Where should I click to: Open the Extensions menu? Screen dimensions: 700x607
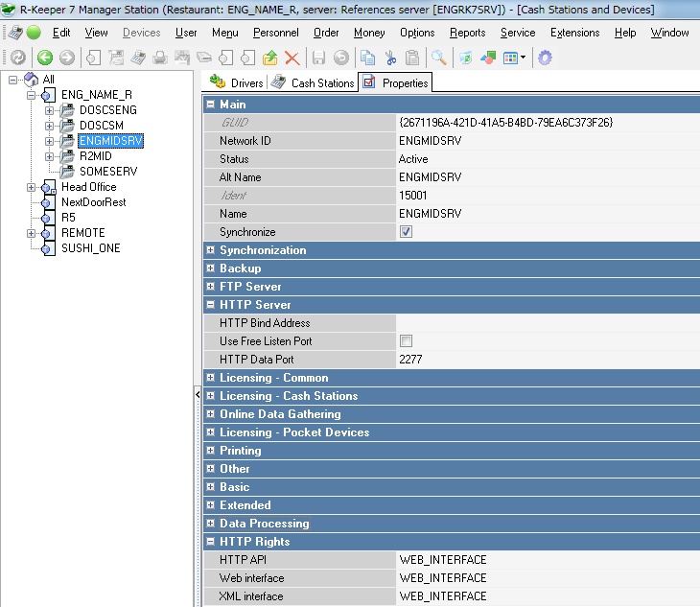click(574, 33)
